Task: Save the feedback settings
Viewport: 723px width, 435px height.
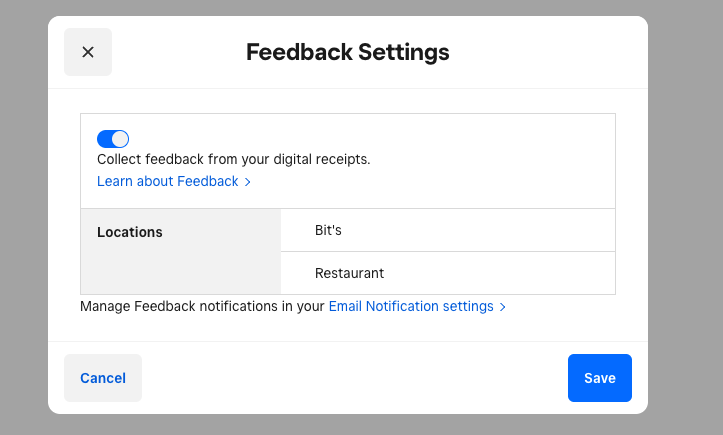Action: (599, 378)
